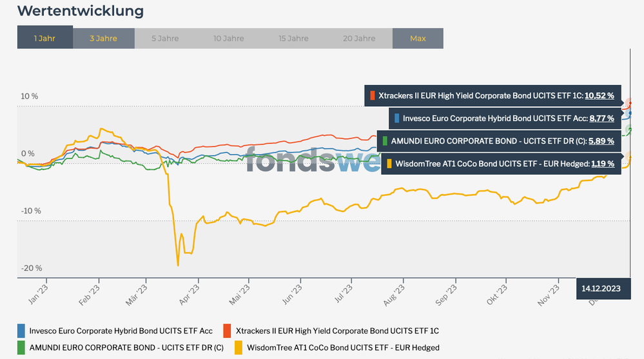Toggle WisdomTree AT1 CoCo Bond legend swatch
Viewport: 644px width, 359px height.
tap(237, 347)
